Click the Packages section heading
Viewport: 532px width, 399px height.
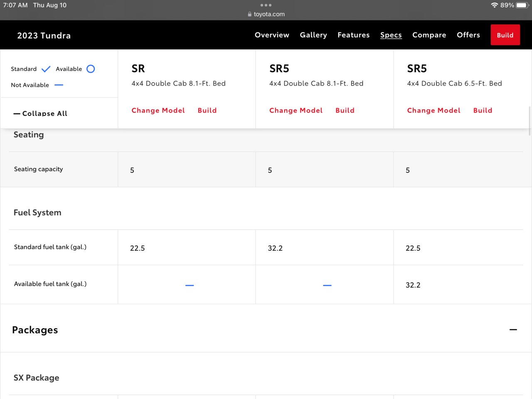coord(35,330)
